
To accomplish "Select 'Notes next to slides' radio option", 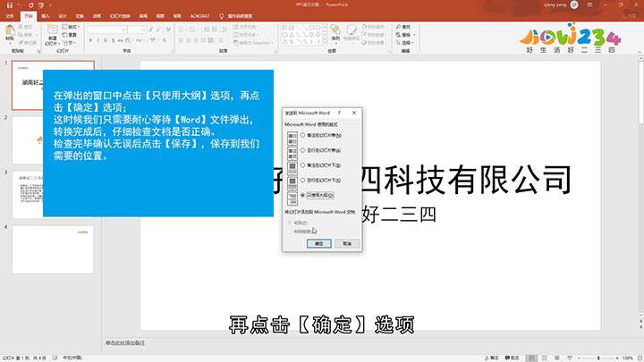I will [x=302, y=135].
